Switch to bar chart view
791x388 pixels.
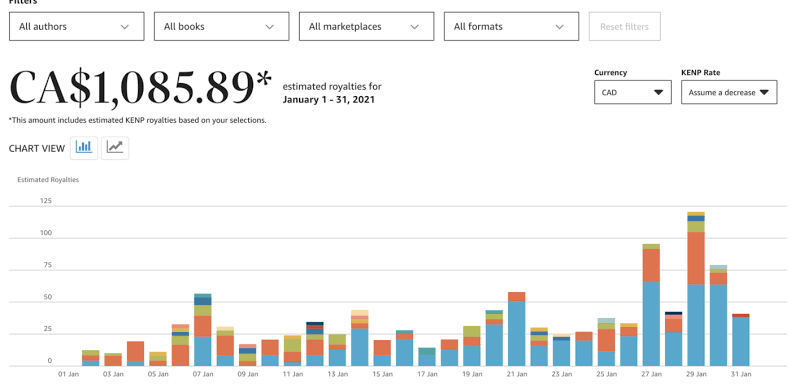click(x=84, y=148)
